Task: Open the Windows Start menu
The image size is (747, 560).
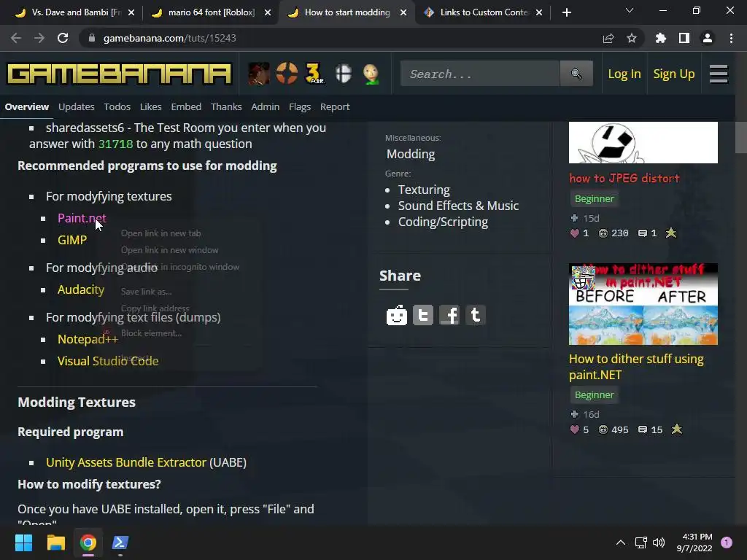Action: [x=24, y=542]
